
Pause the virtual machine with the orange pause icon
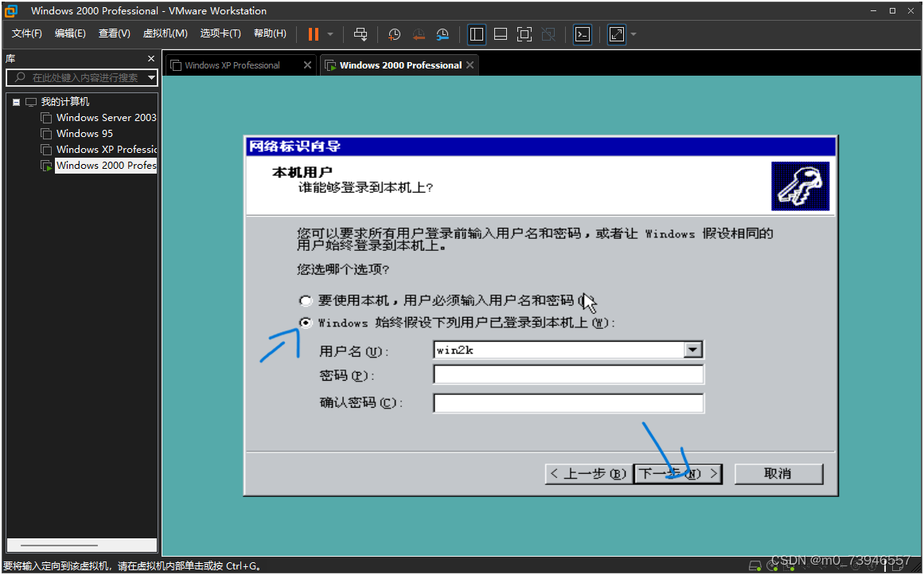tap(314, 34)
